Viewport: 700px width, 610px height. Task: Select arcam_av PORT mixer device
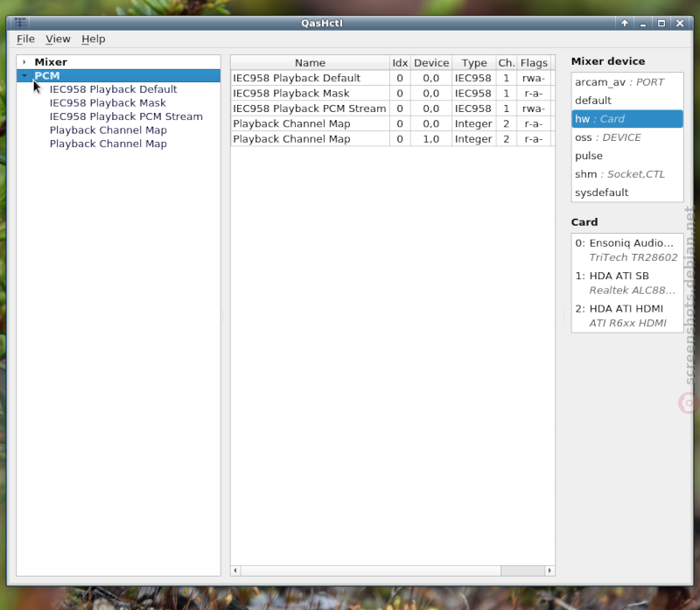[627, 82]
